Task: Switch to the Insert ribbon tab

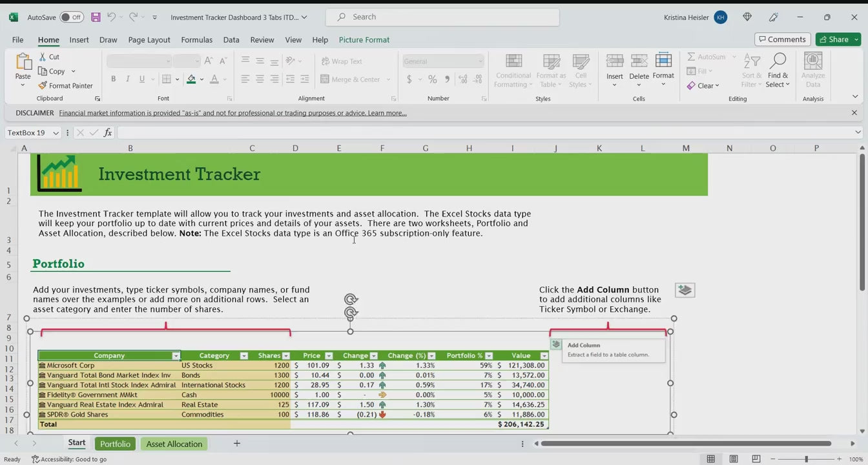Action: point(79,39)
